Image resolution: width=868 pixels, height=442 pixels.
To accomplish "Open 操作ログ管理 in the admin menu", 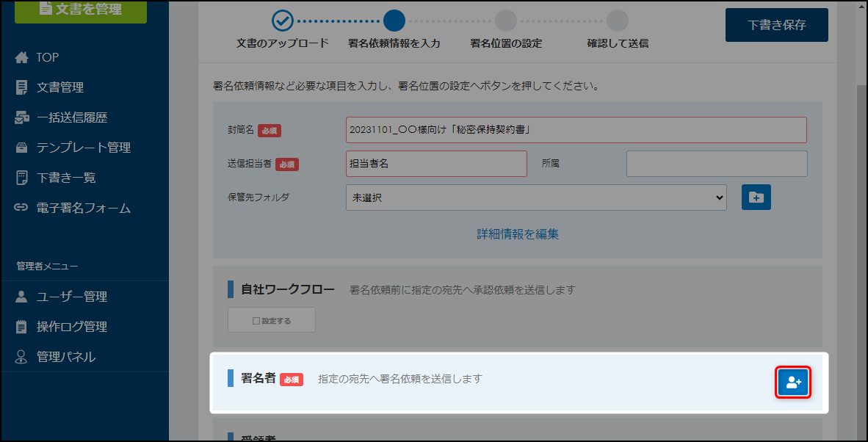I will (x=72, y=327).
